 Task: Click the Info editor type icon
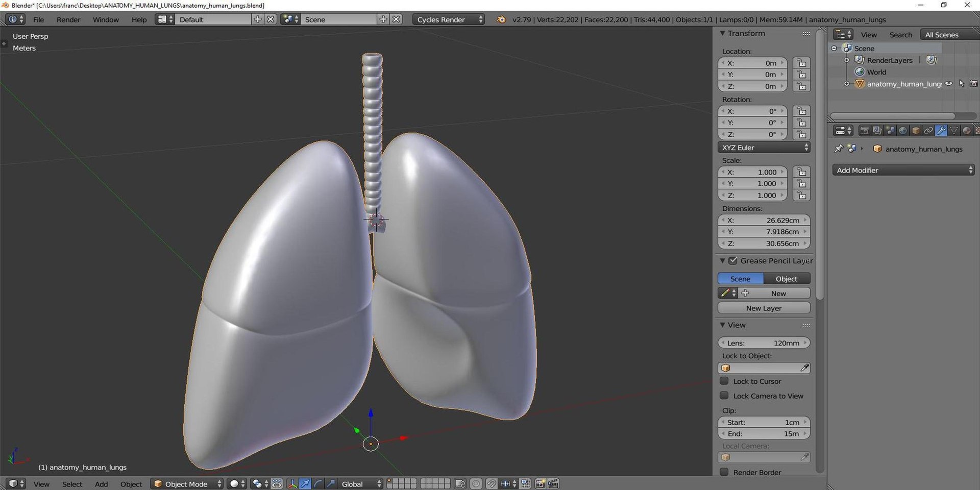tap(15, 19)
